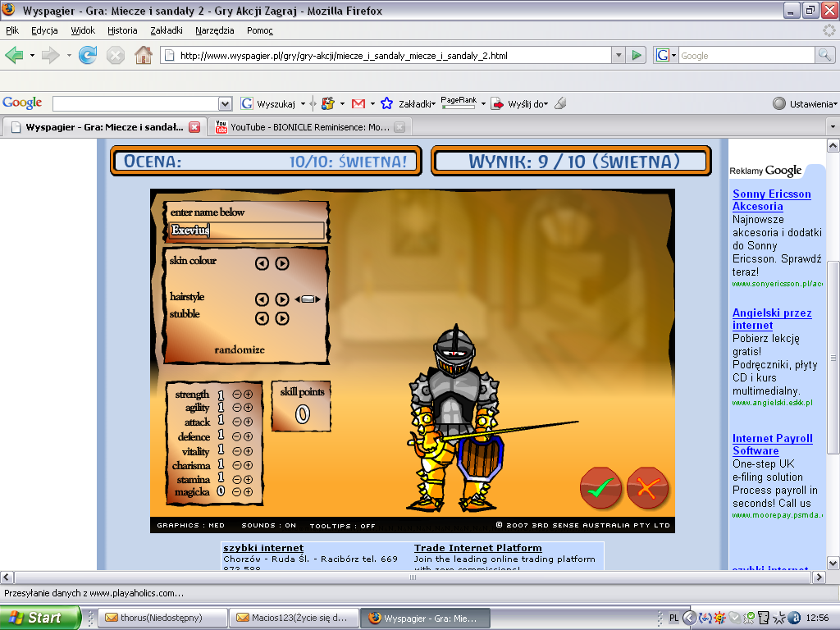Open the Home page icon
Viewport: 840px width, 630px height.
[x=143, y=55]
